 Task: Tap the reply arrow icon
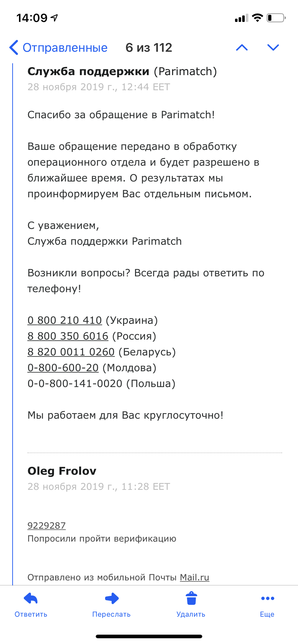(x=31, y=599)
